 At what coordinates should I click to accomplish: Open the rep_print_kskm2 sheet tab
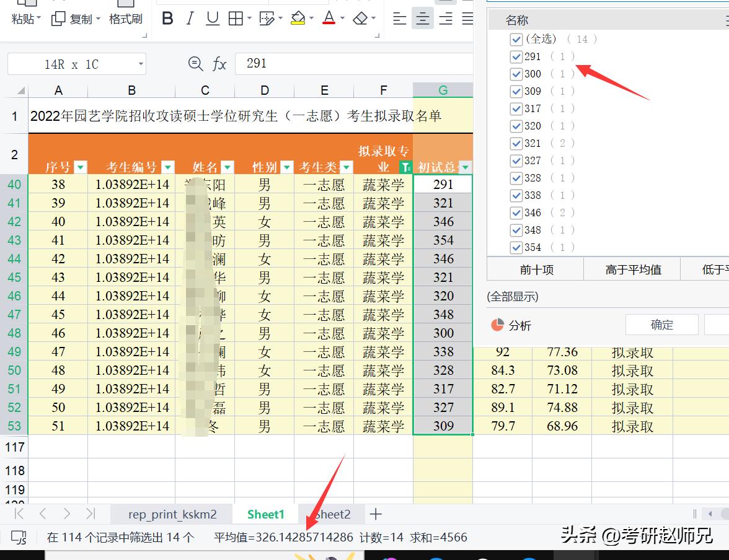coord(171,514)
